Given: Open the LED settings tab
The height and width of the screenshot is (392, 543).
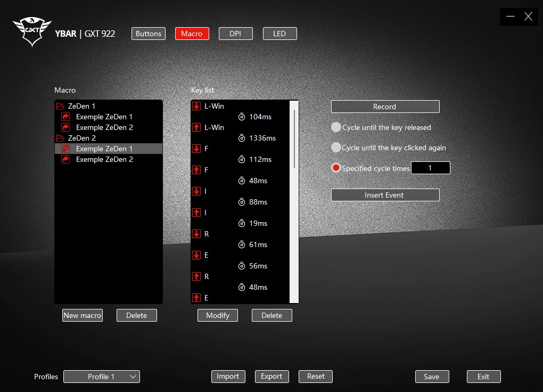Looking at the screenshot, I should [279, 33].
